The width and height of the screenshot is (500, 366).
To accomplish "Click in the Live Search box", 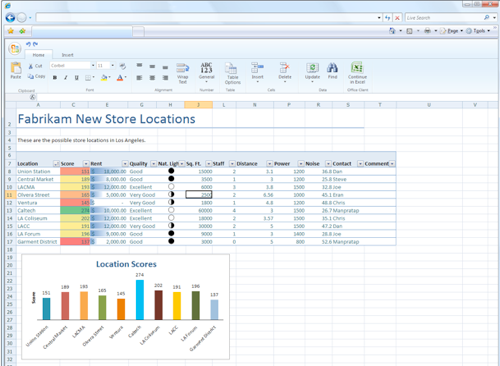I will [x=444, y=18].
